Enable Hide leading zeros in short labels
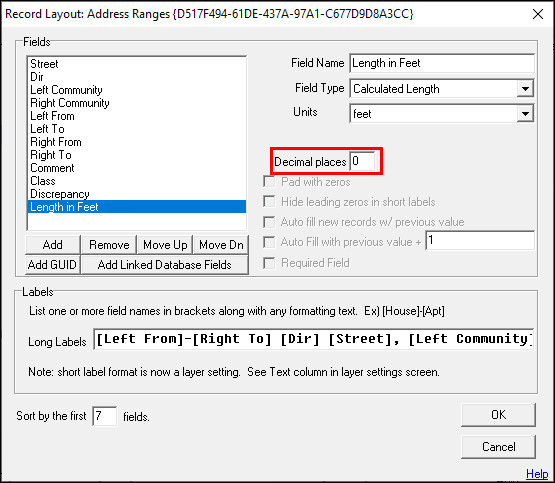The width and height of the screenshot is (555, 483). coord(269,202)
